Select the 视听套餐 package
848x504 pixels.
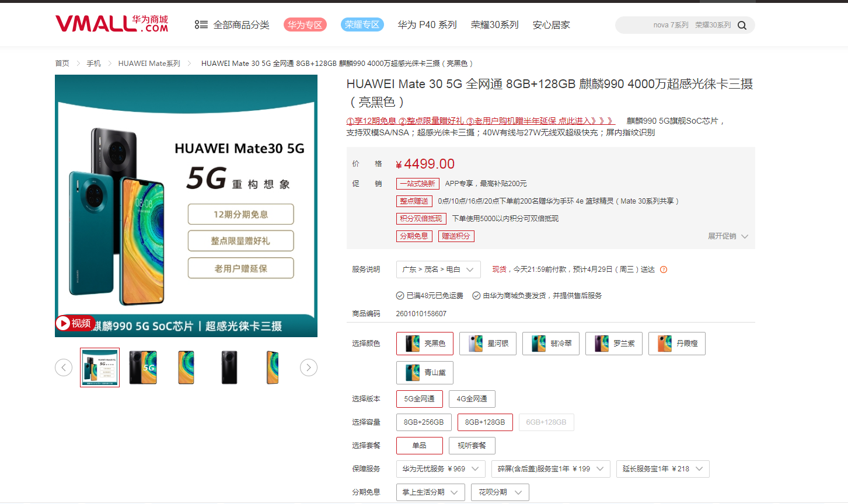coord(472,446)
